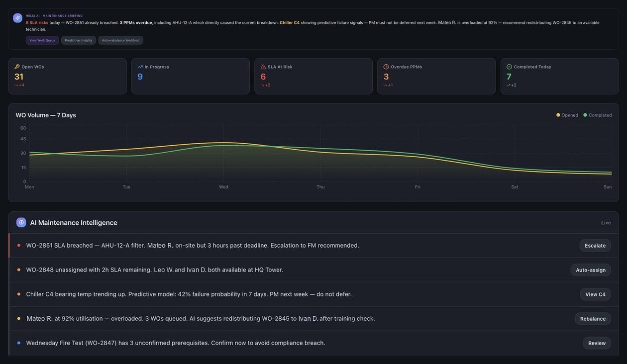This screenshot has width=627, height=364.
Task: Click the In Progress value 9
Action: pos(140,77)
